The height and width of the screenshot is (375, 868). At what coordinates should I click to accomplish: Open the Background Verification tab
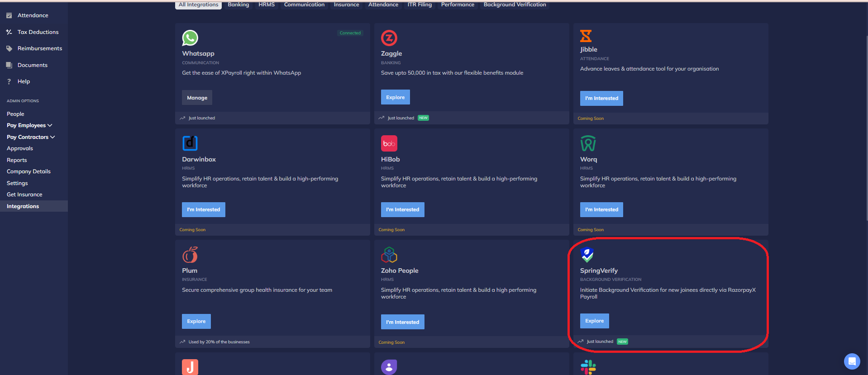(515, 5)
